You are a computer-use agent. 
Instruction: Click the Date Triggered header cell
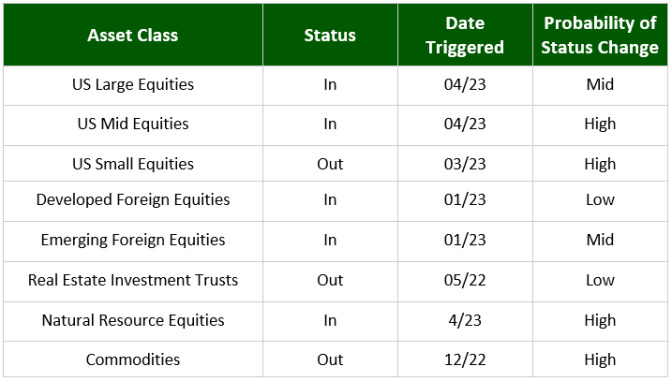(465, 35)
